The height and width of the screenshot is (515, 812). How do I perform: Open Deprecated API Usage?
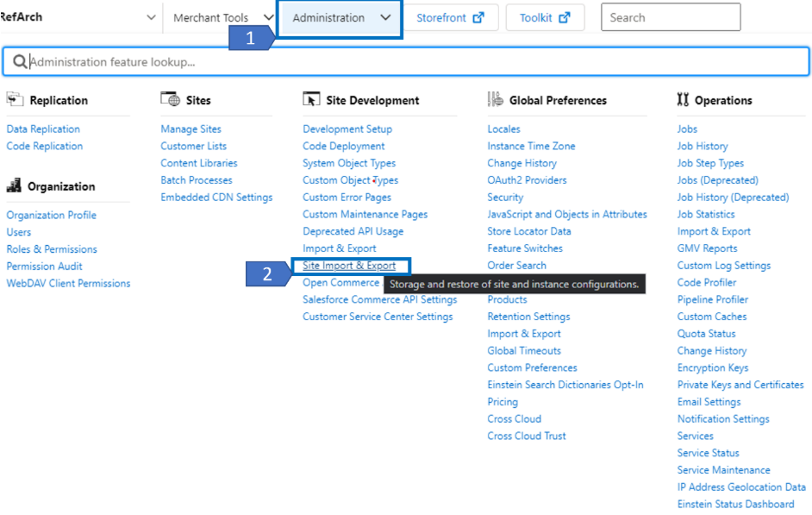[353, 231]
